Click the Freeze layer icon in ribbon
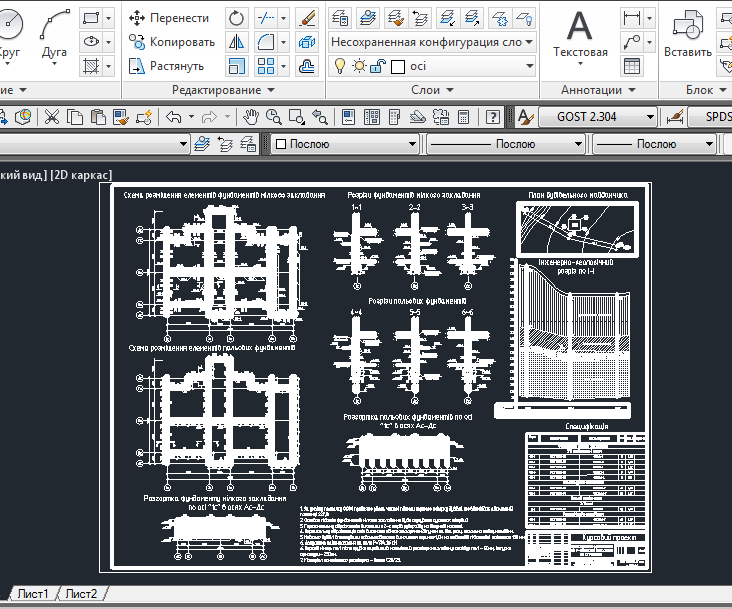This screenshot has height=609, width=732. pyautogui.click(x=500, y=18)
